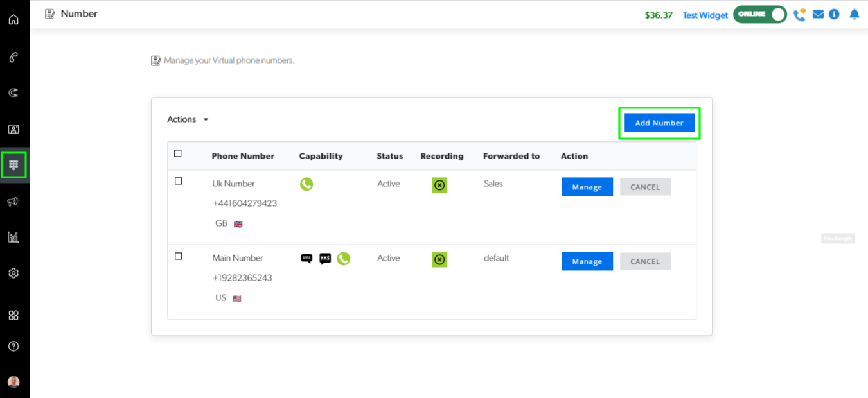Click the $36.37 account balance
The image size is (868, 398).
point(659,15)
